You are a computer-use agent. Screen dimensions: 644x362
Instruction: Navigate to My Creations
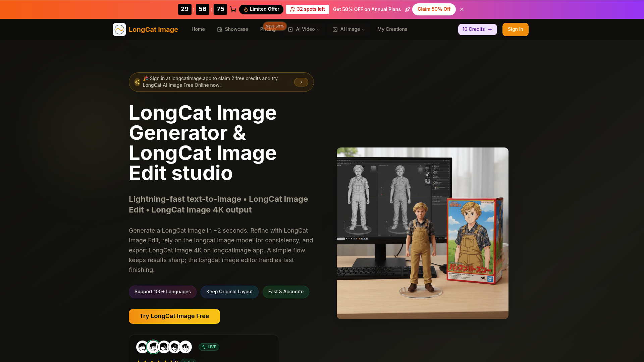pos(392,29)
